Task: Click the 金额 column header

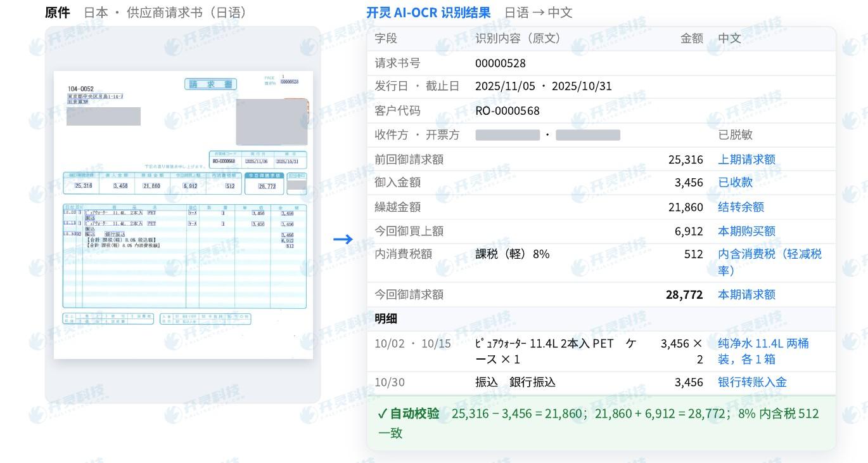Action: (x=692, y=38)
